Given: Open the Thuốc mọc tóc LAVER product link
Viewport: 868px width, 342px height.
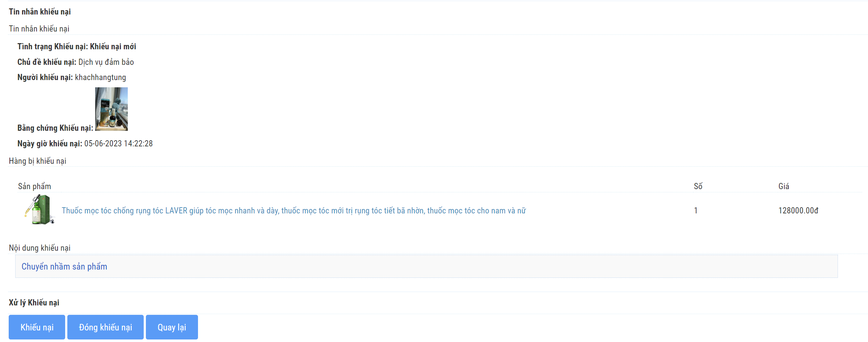Looking at the screenshot, I should tap(294, 210).
